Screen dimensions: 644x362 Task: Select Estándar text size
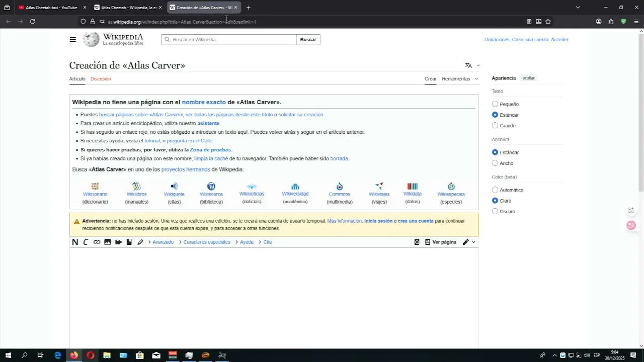coord(495,115)
